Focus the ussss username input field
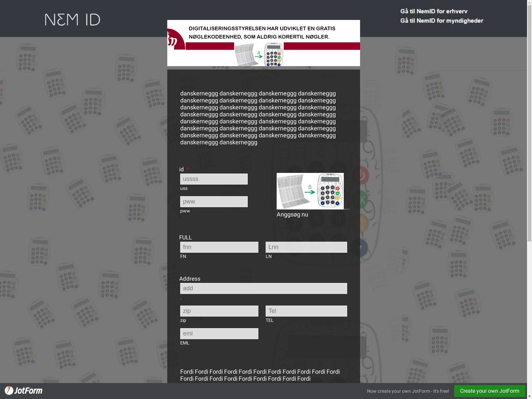This screenshot has width=532, height=399. pos(214,179)
